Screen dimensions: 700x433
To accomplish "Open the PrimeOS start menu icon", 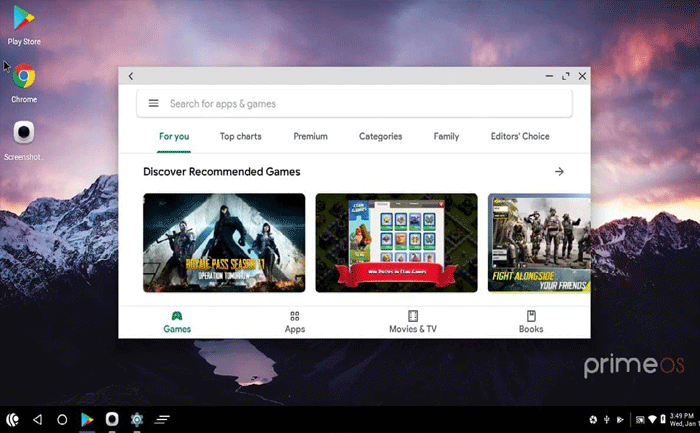I will tap(12, 420).
